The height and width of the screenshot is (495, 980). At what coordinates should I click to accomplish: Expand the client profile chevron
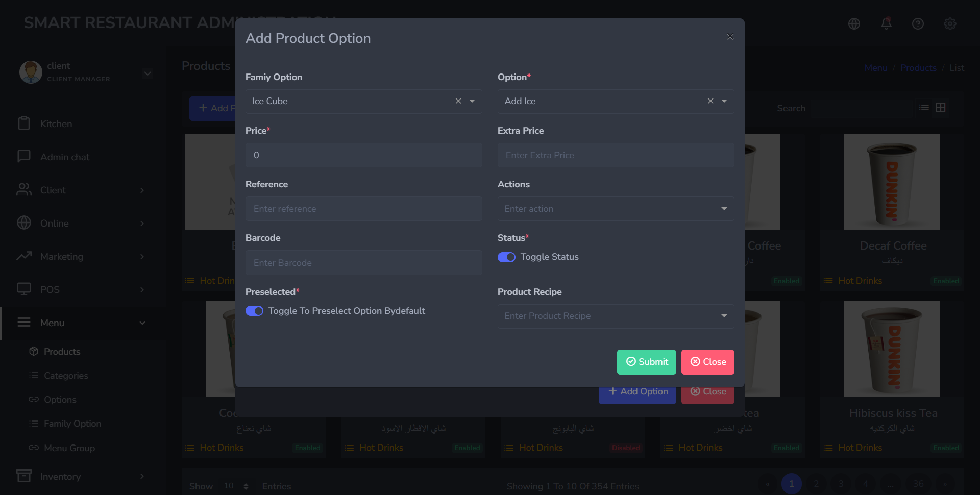click(x=148, y=73)
